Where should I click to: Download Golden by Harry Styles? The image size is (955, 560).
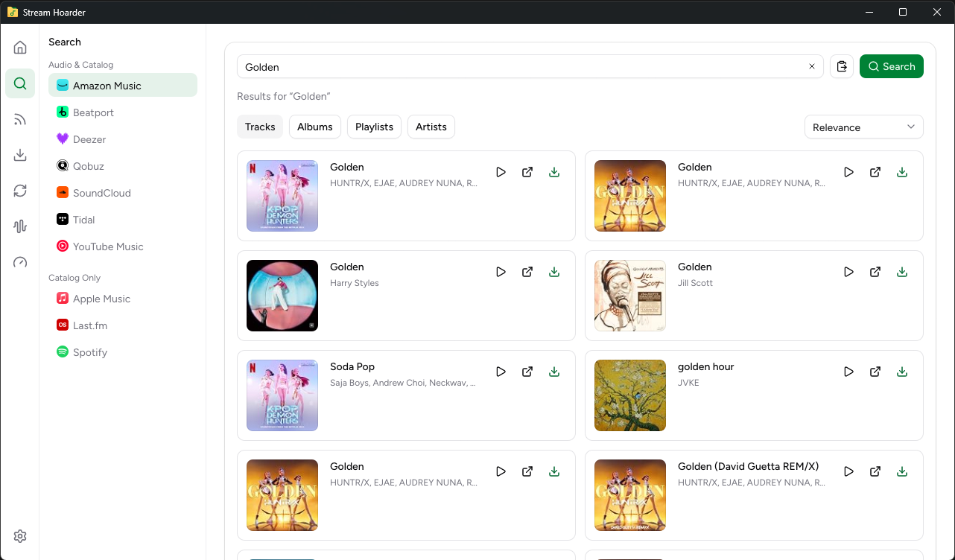[x=554, y=272]
